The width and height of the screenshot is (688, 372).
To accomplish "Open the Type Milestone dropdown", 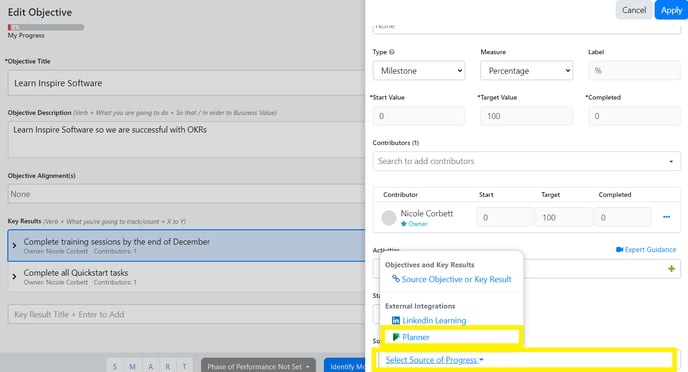I will coord(419,71).
